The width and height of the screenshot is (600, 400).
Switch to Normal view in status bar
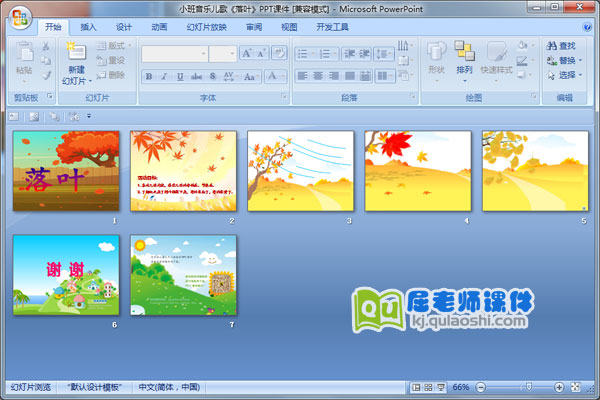pos(416,387)
